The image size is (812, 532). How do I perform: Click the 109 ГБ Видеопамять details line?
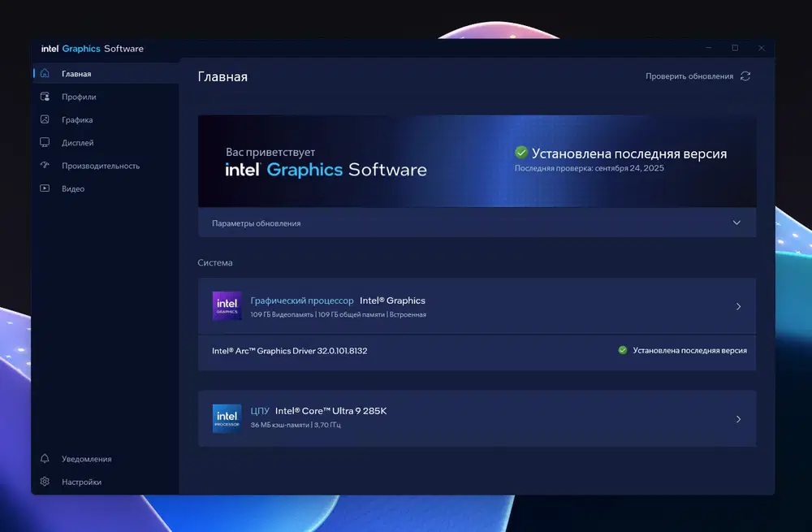pos(338,314)
